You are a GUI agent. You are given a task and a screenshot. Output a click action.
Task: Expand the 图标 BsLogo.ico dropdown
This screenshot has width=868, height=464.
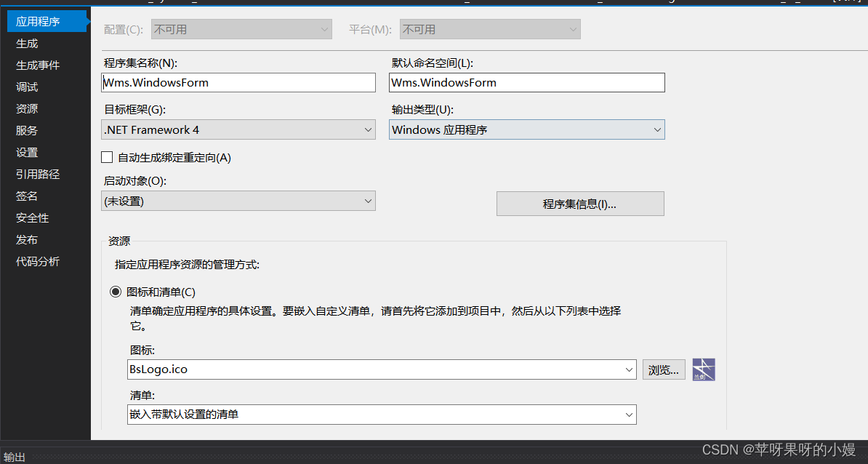click(x=382, y=369)
